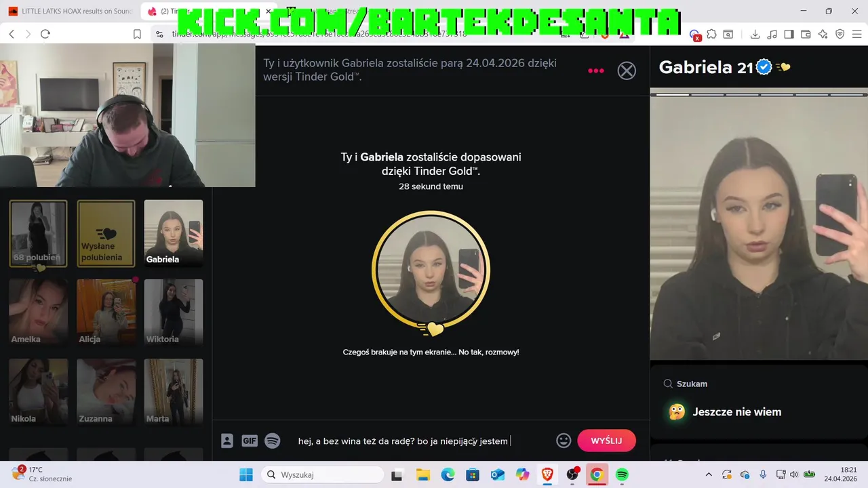868x488 pixels.
Task: Open the microphone tray icon
Action: 763,474
